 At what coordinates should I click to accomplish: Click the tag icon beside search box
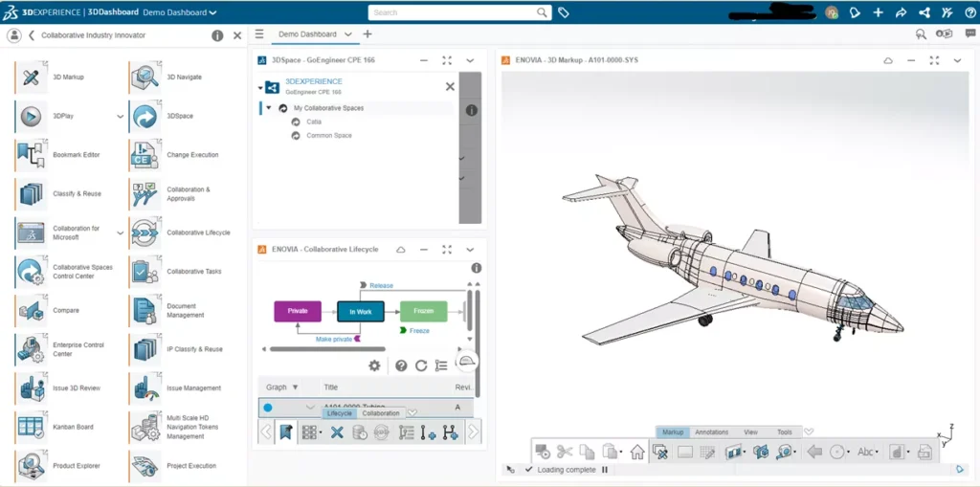tap(564, 12)
